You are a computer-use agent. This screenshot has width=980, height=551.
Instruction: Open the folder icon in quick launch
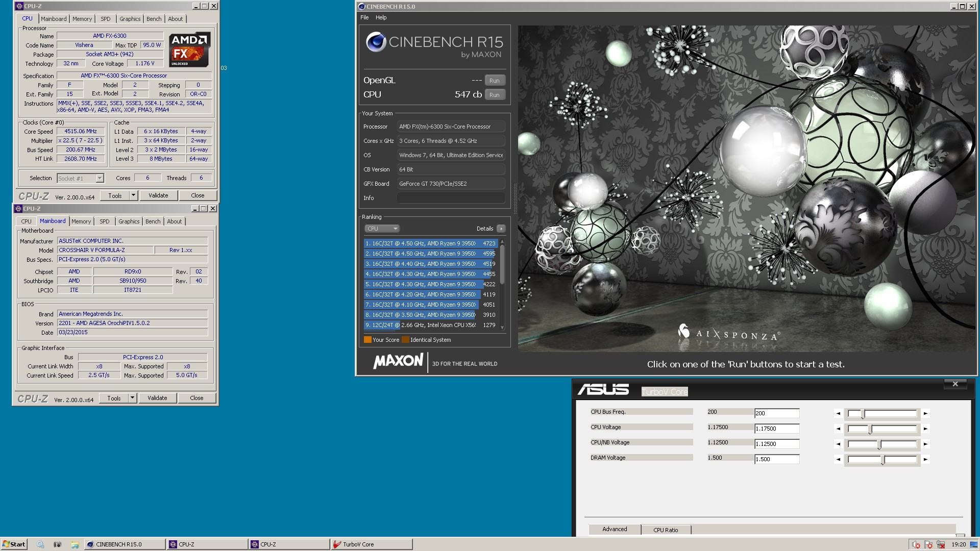pyautogui.click(x=75, y=544)
